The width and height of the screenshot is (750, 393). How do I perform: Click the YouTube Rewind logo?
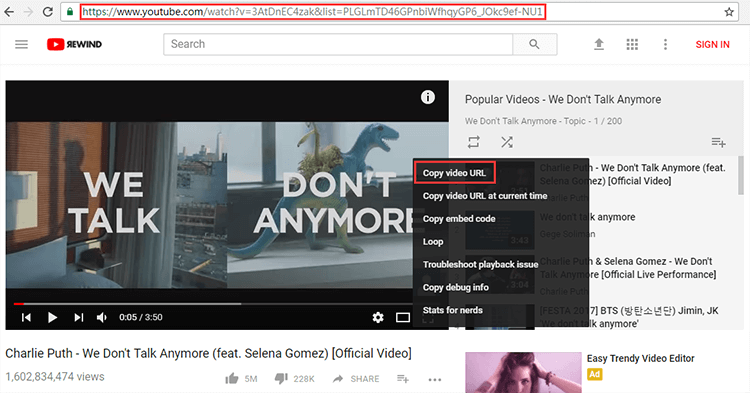(x=74, y=44)
